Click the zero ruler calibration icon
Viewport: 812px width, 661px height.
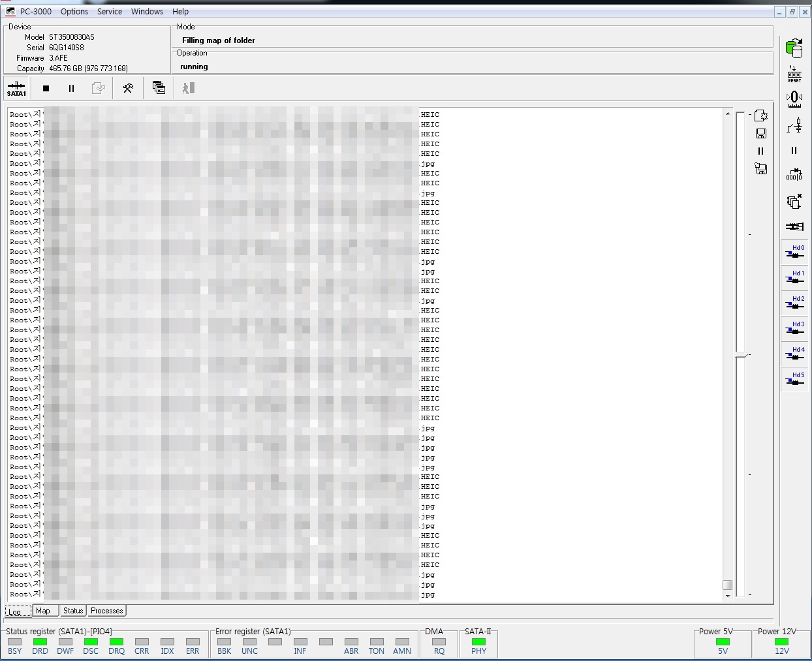794,99
